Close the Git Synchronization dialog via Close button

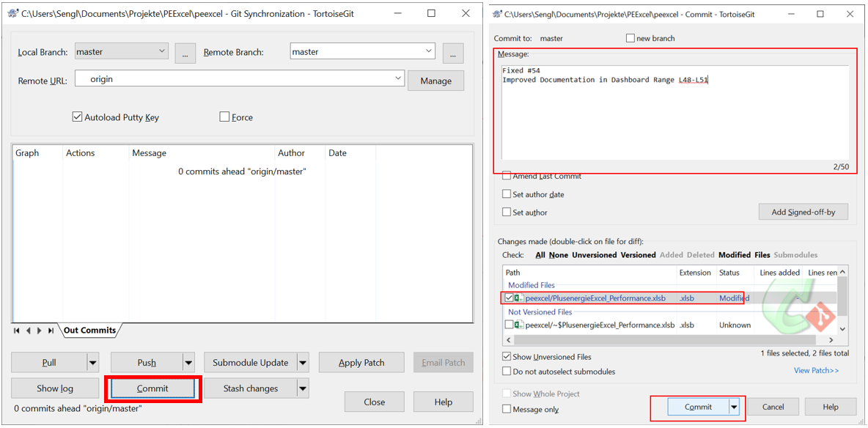(x=375, y=402)
